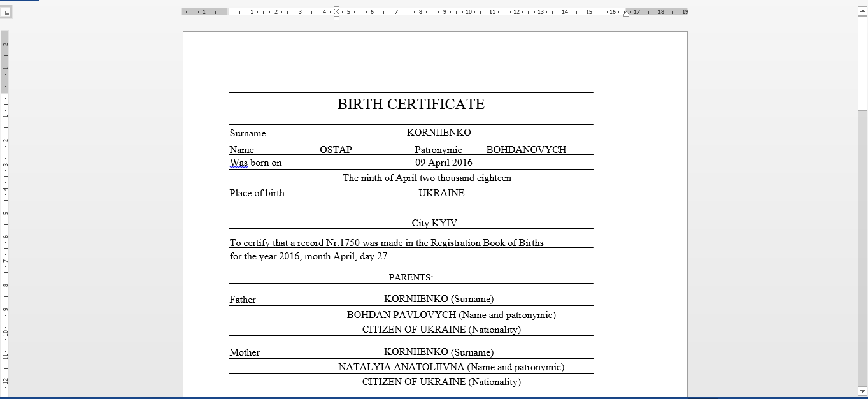
Task: Click the "Patronymic" label
Action: [x=438, y=150]
